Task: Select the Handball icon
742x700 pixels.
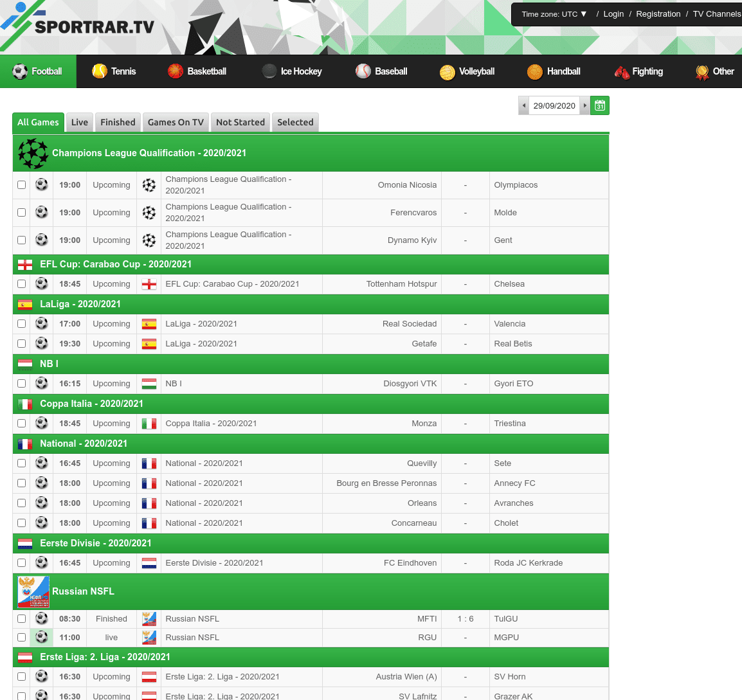Action: click(x=535, y=72)
